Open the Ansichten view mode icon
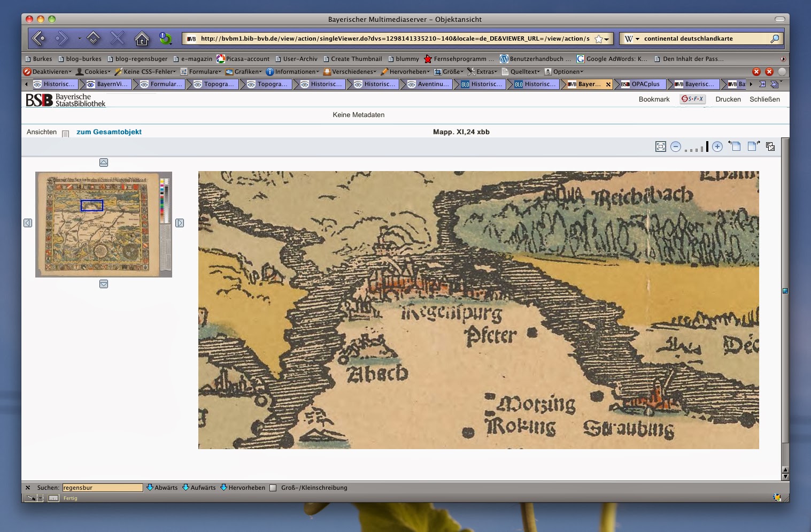Viewport: 811px width, 532px height. point(65,133)
